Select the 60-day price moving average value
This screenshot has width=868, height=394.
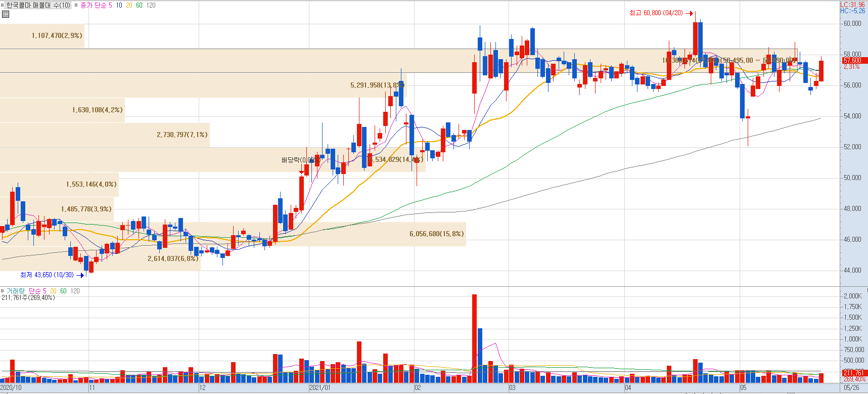click(139, 5)
